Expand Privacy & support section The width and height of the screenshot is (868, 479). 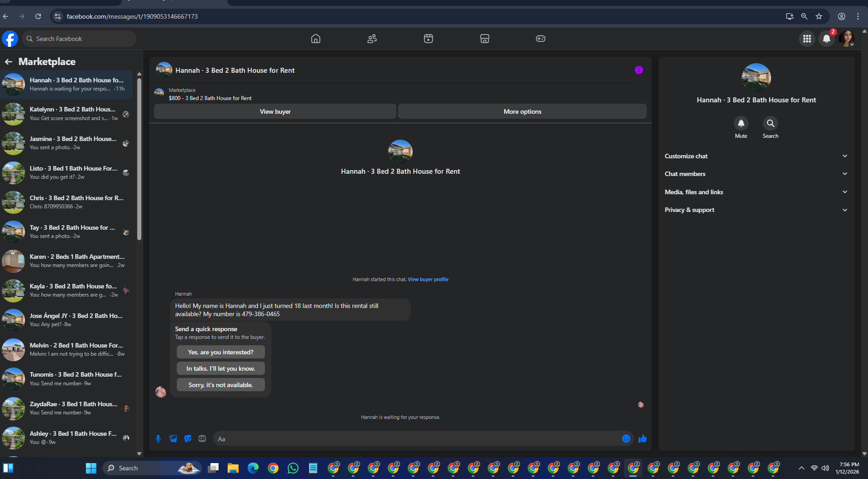(756, 210)
